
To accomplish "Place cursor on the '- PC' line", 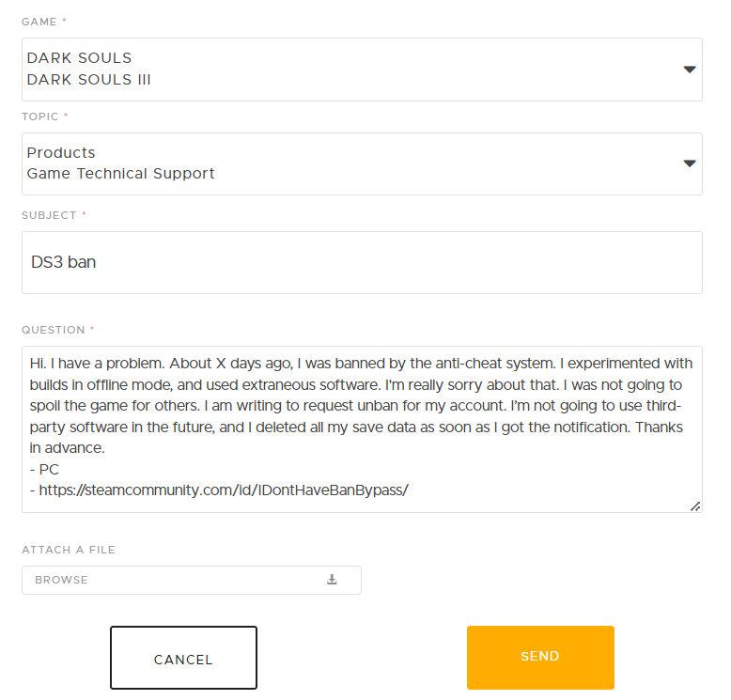I will pyautogui.click(x=43, y=470).
